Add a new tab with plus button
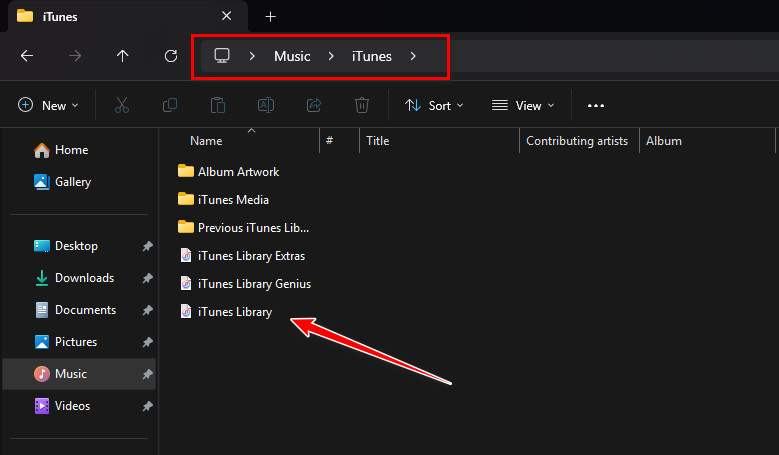This screenshot has height=455, width=779. 270,16
